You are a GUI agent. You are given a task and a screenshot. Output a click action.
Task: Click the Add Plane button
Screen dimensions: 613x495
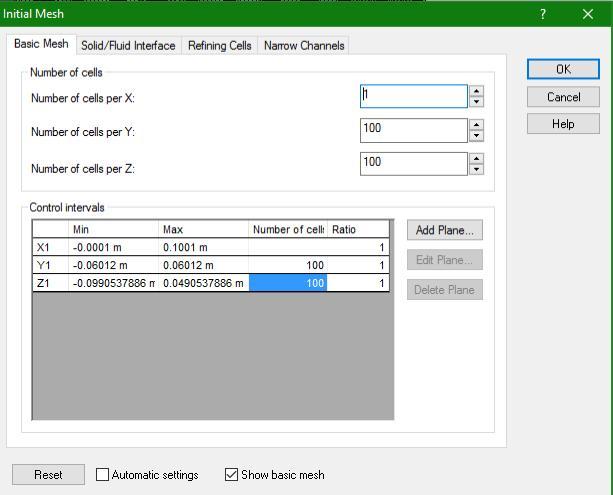445,230
